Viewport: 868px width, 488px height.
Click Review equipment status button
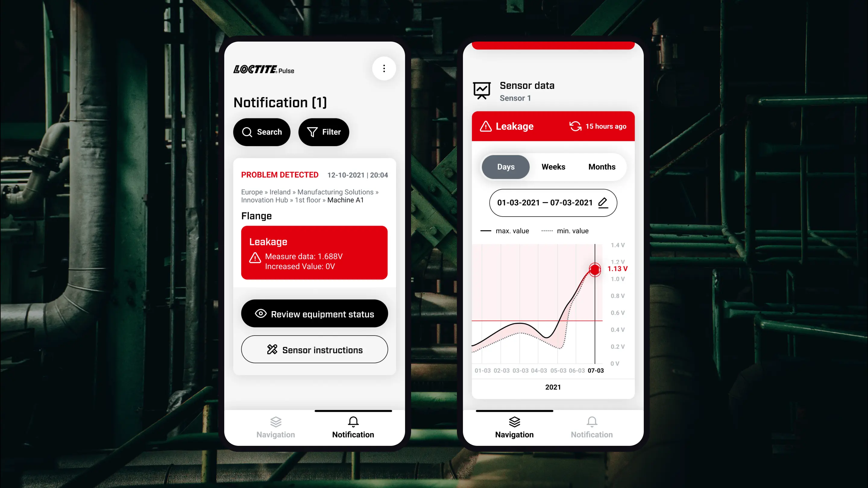coord(315,314)
